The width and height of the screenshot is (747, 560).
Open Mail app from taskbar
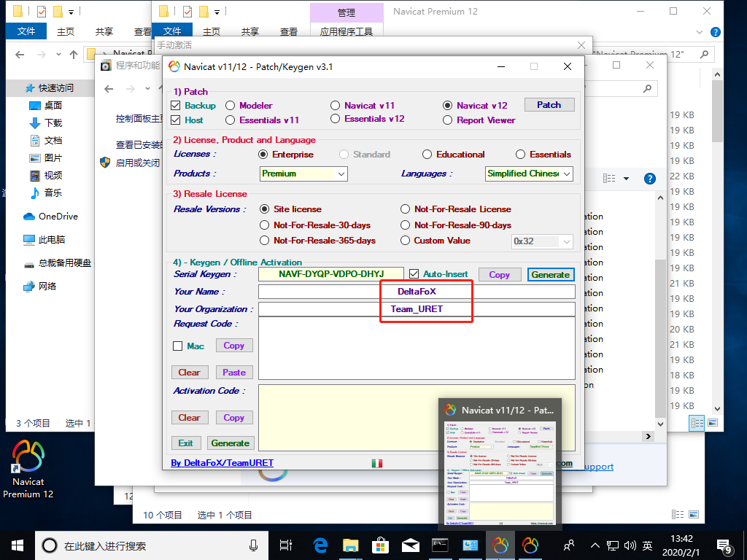point(410,545)
